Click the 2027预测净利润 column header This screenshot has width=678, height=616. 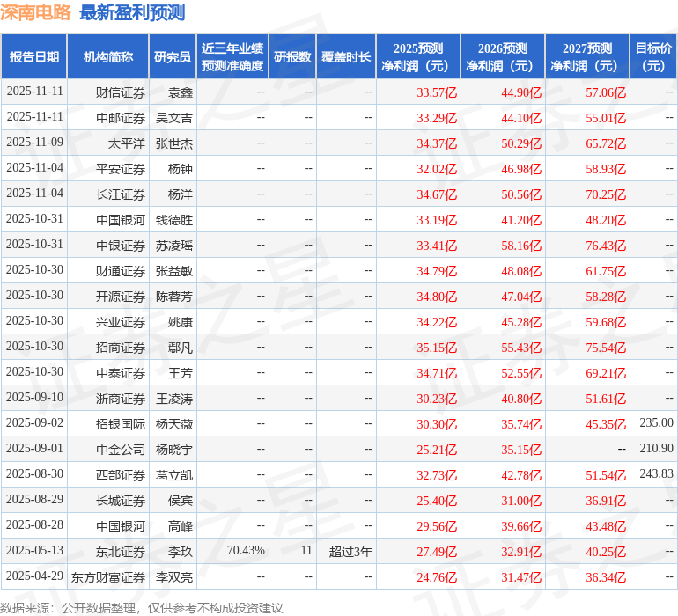tap(587, 57)
